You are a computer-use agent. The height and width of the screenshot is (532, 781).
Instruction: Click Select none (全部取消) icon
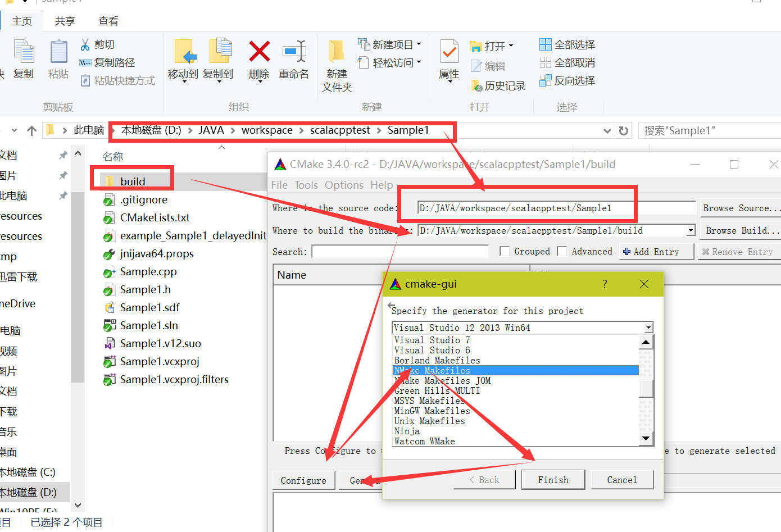pyautogui.click(x=546, y=62)
